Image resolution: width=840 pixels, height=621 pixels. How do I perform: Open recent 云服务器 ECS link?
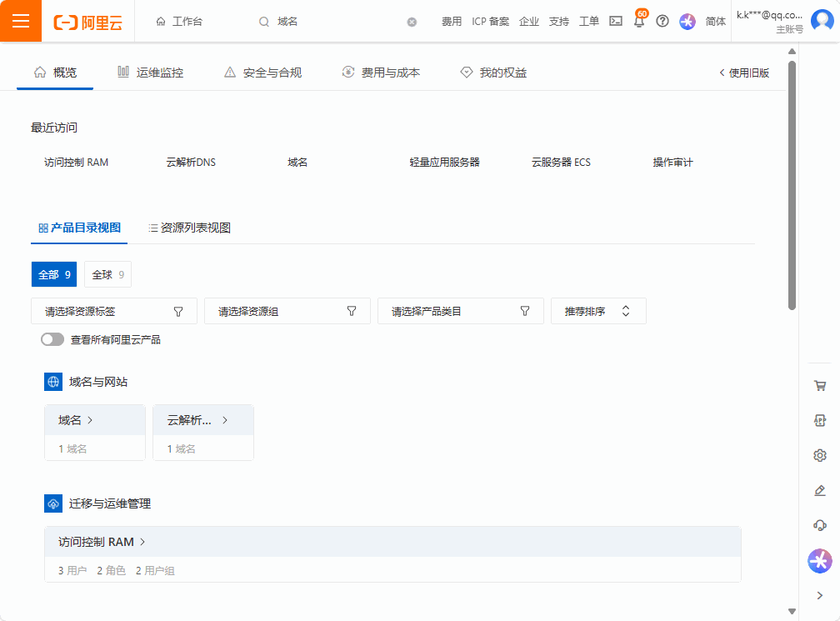click(561, 163)
